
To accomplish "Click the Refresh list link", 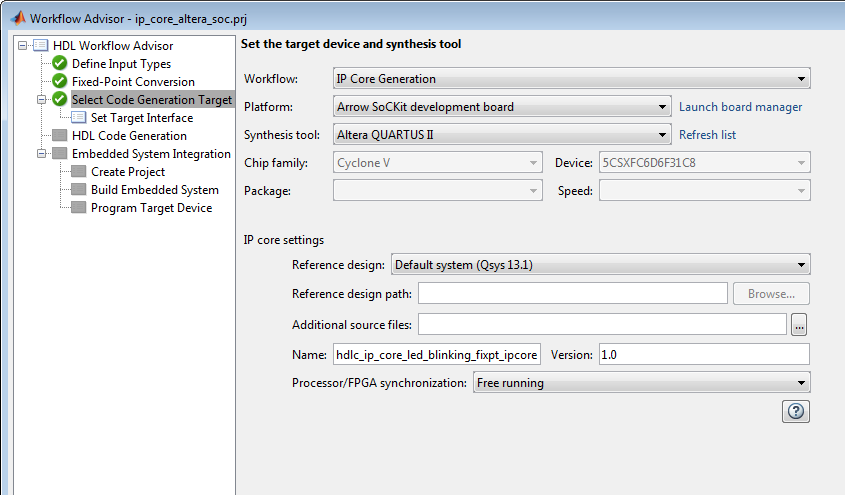I will point(707,135).
